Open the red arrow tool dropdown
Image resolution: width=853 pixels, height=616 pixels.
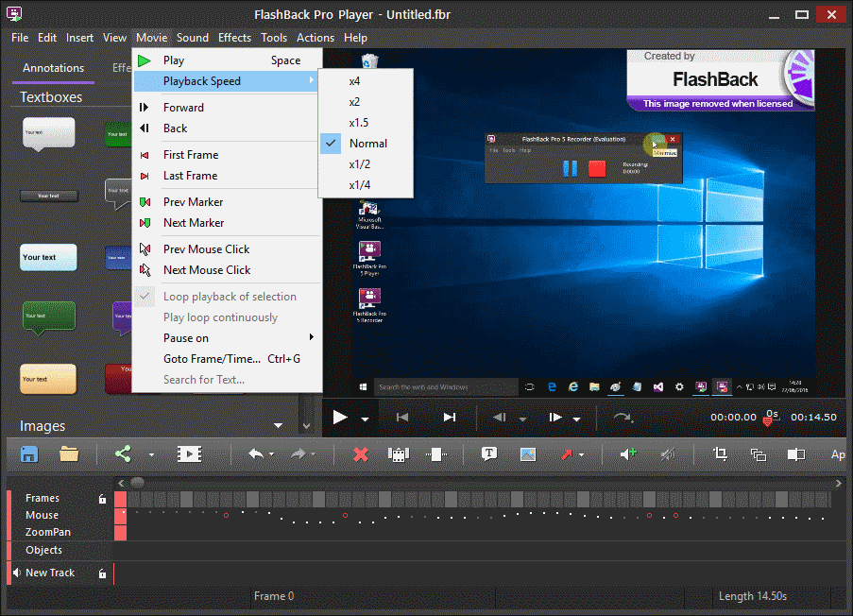point(582,455)
